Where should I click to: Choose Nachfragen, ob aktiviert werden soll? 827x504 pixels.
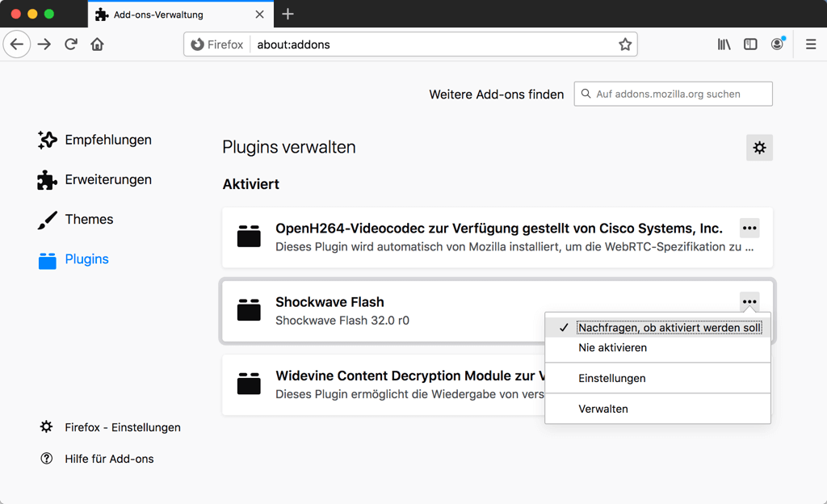657,327
